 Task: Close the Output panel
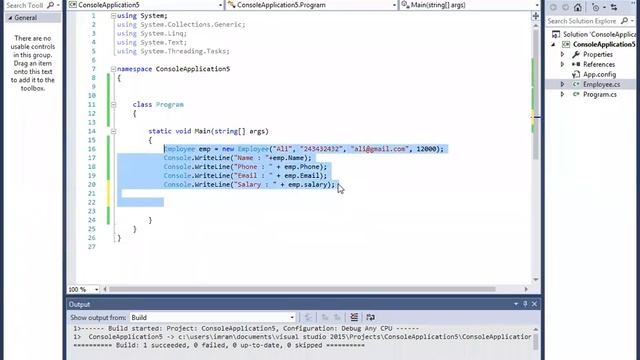pos(534,304)
